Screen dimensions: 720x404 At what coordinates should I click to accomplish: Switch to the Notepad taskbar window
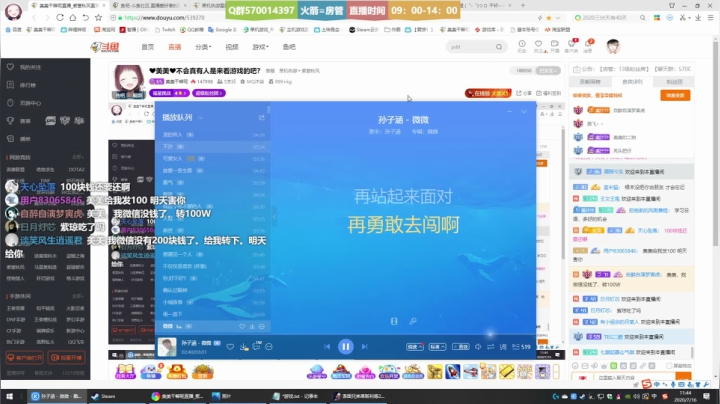[299, 396]
